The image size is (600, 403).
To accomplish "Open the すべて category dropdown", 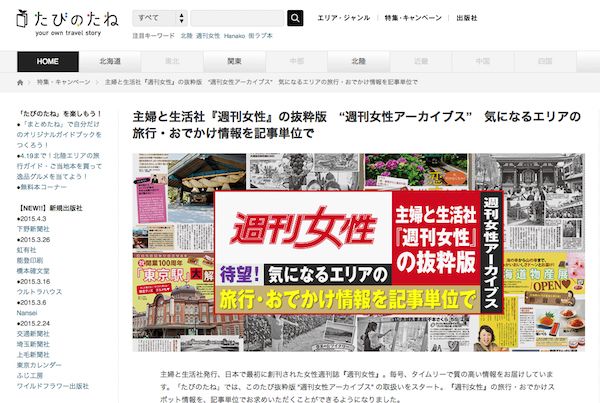I will pos(160,18).
